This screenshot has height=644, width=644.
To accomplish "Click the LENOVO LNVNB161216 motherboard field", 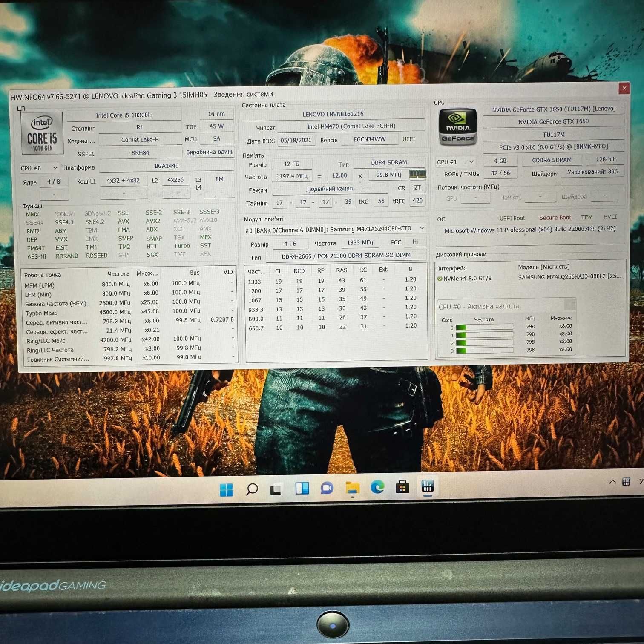I will pyautogui.click(x=333, y=114).
